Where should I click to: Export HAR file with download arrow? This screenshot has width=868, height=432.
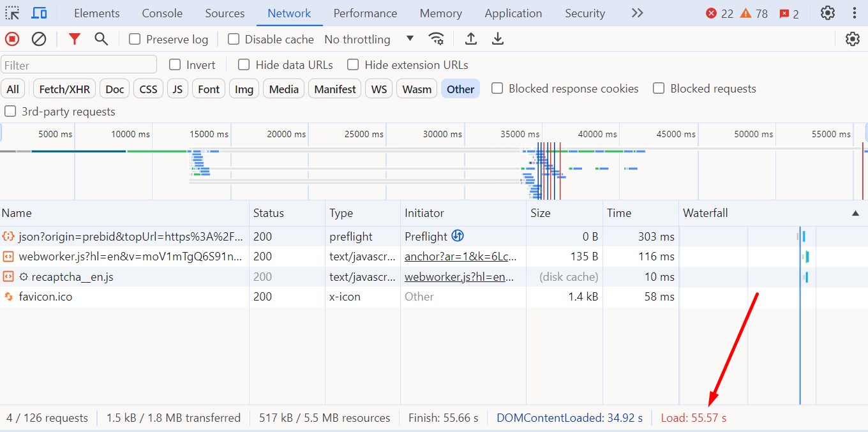[498, 39]
